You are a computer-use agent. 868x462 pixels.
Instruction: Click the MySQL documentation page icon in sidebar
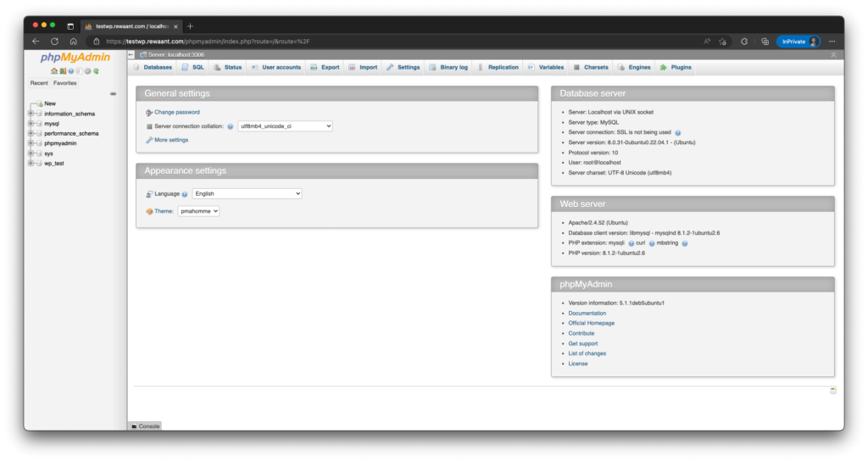[x=79, y=71]
